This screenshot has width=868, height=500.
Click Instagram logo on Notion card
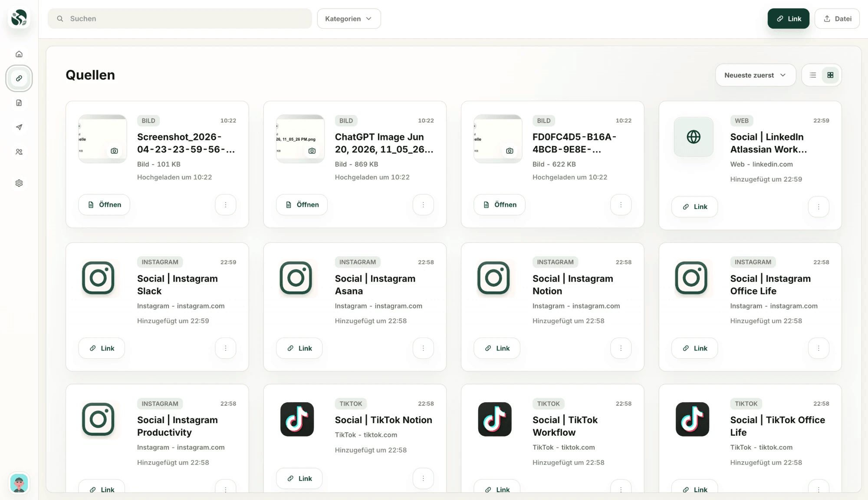[494, 278]
